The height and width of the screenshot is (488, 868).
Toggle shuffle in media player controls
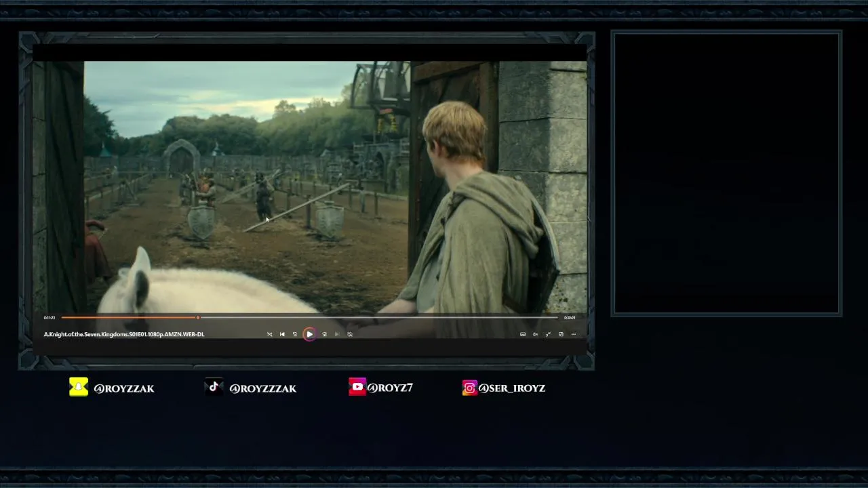click(269, 334)
